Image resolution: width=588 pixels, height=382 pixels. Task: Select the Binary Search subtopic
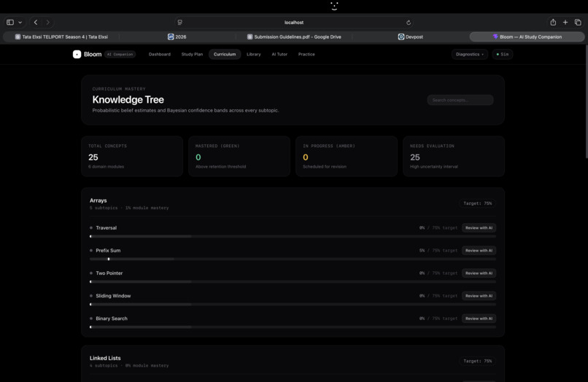coord(112,319)
